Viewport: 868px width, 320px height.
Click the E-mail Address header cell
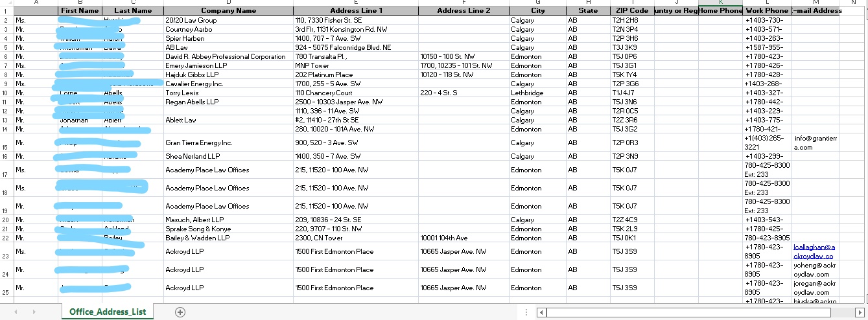tap(815, 11)
